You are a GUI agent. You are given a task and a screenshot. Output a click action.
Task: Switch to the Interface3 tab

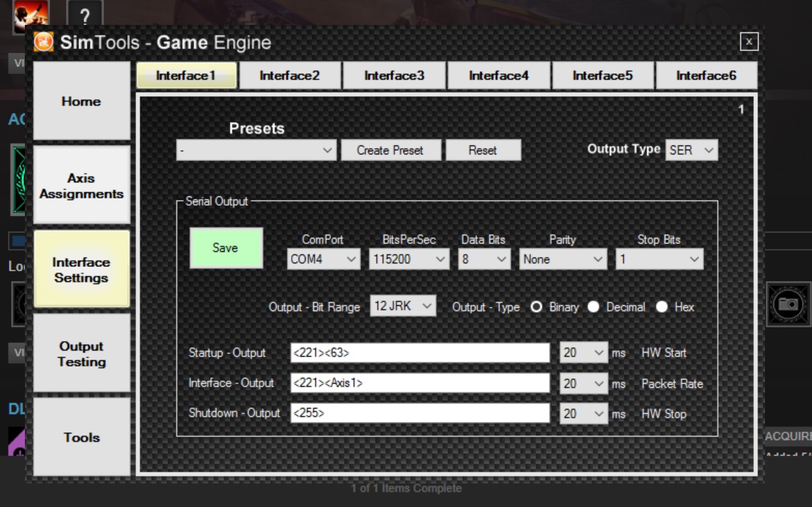pos(395,75)
